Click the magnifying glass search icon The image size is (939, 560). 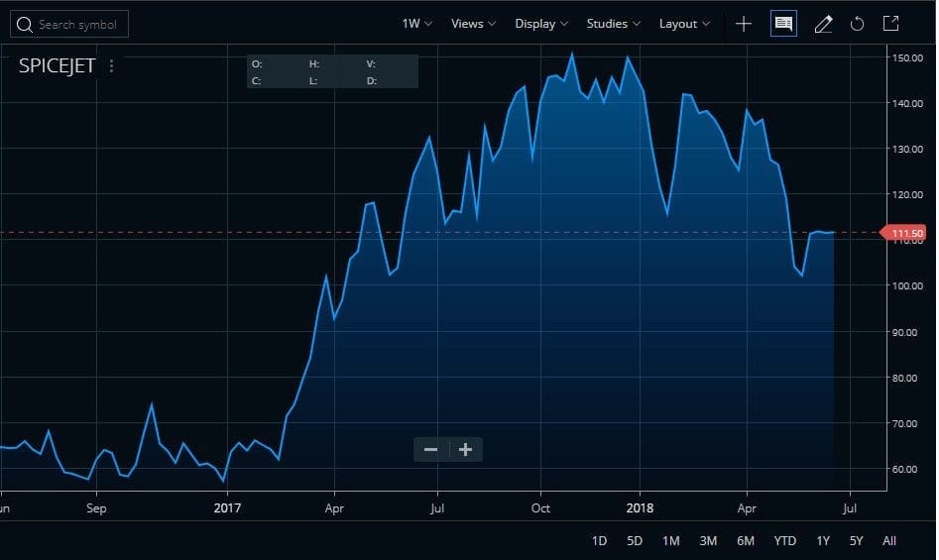pyautogui.click(x=24, y=25)
